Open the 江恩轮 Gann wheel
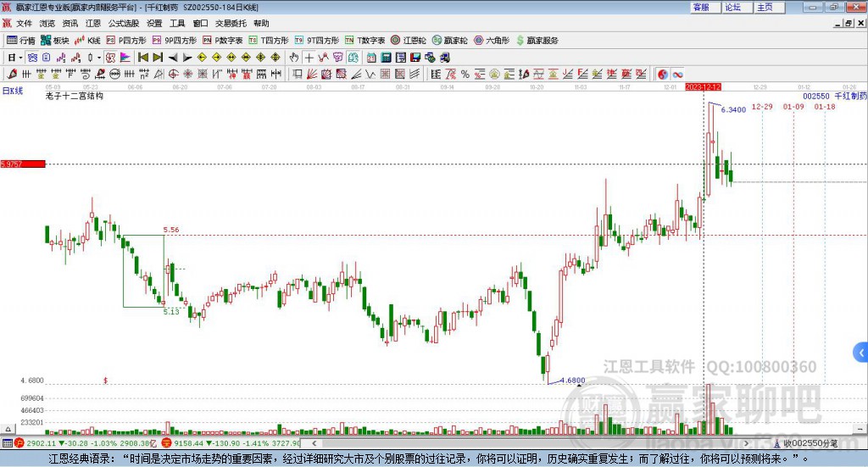This screenshot has width=868, height=467. pyautogui.click(x=409, y=41)
